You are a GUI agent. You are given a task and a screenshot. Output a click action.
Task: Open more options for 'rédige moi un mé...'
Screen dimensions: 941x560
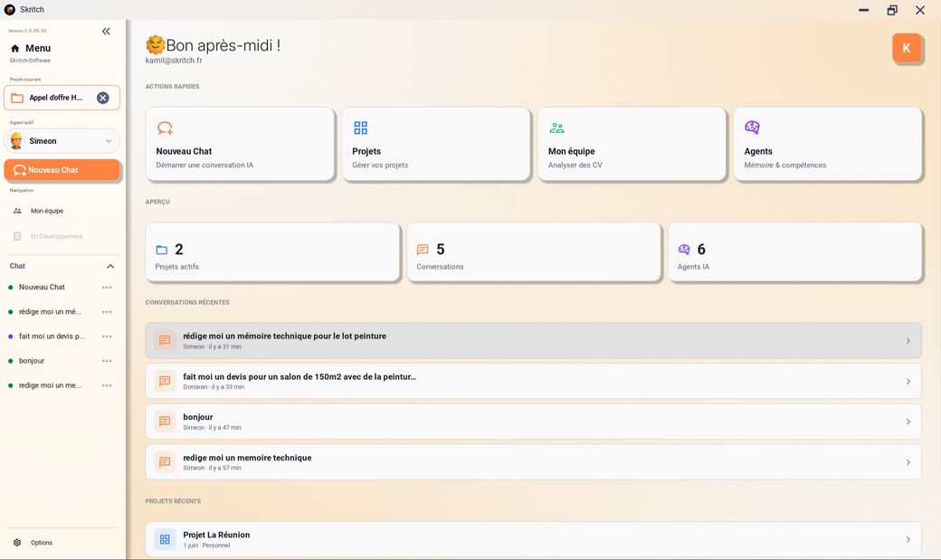[107, 312]
